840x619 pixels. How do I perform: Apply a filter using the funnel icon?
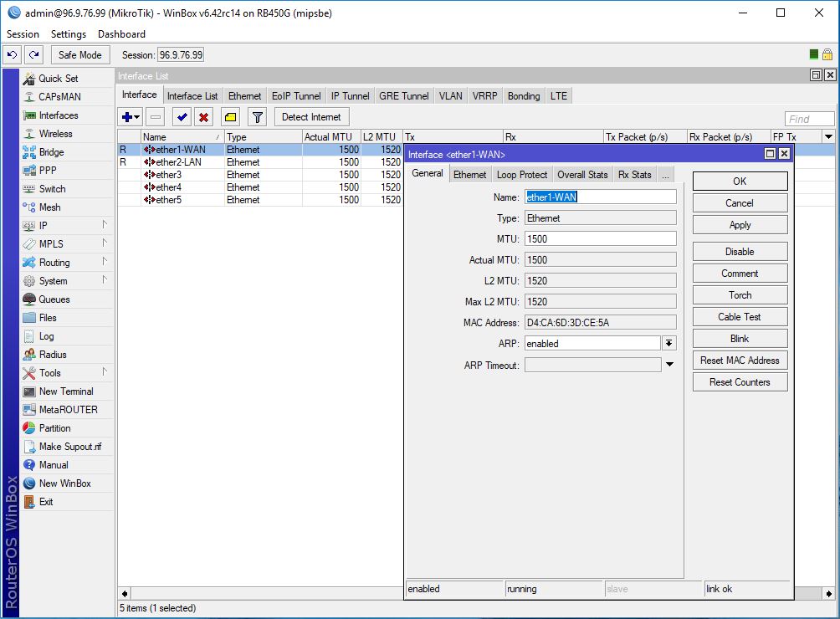tap(257, 116)
